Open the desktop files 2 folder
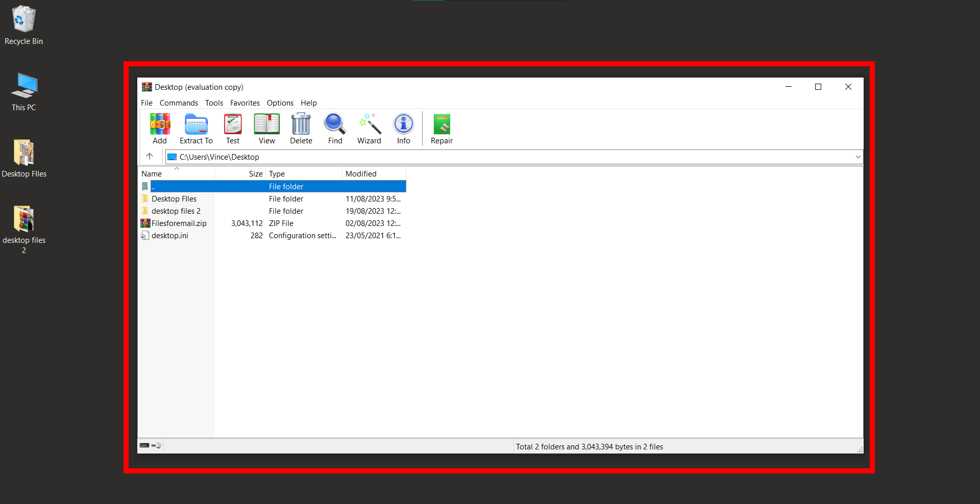Viewport: 980px width, 504px height. pos(176,211)
